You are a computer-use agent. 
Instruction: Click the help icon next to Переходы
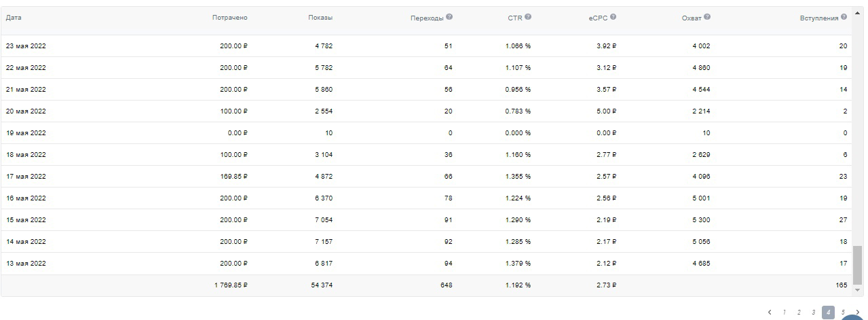(x=449, y=17)
